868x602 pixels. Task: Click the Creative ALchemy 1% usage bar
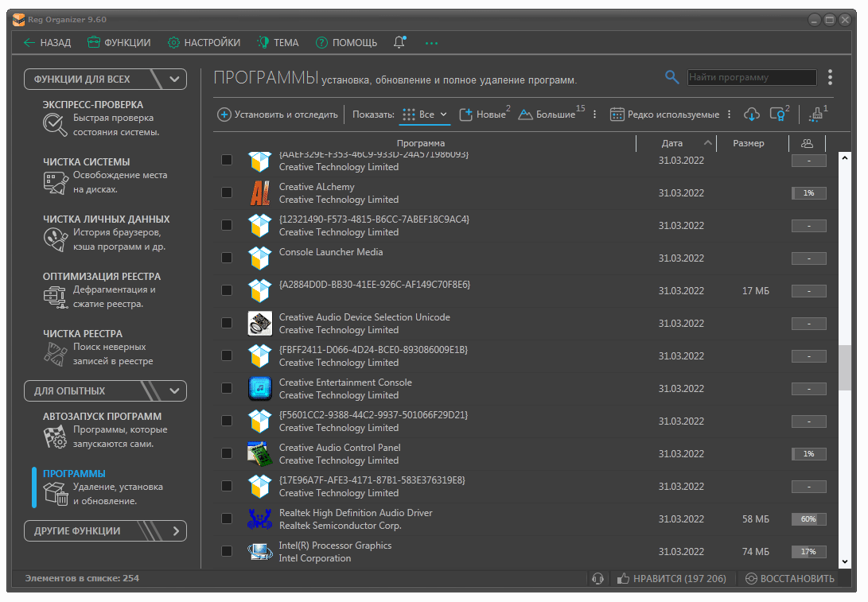coord(809,193)
